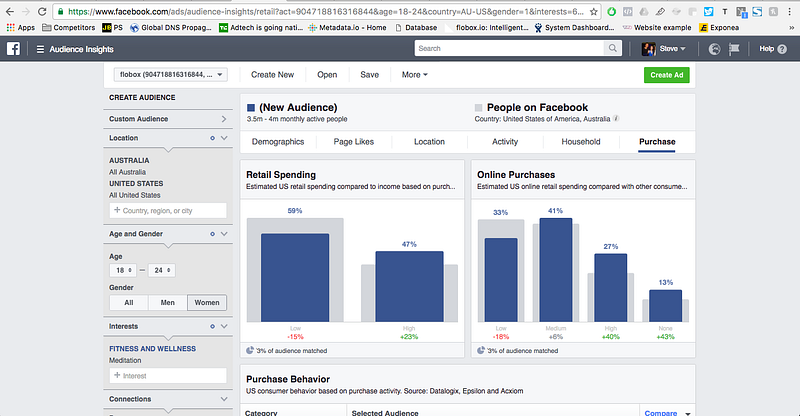Change the maximum age 24 stepper
800x416 pixels.
point(162,270)
